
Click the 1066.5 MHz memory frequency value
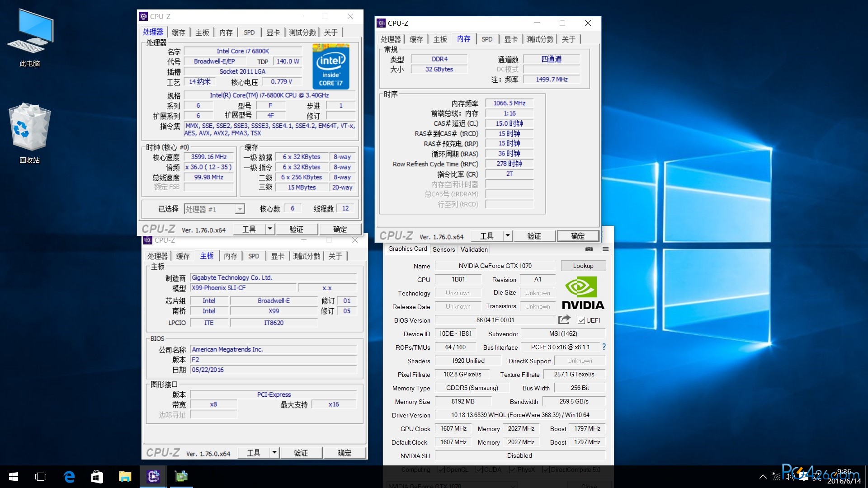[509, 103]
